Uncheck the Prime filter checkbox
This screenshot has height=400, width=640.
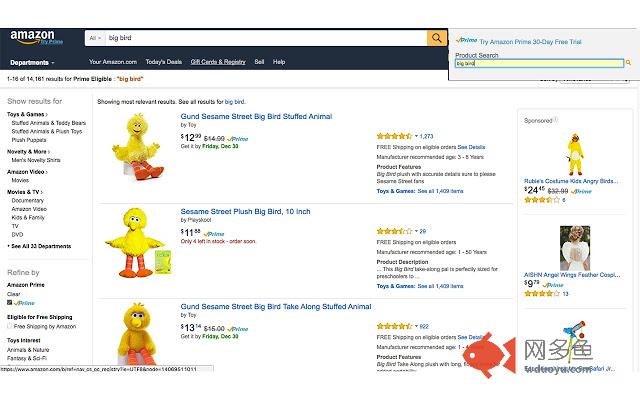pyautogui.click(x=10, y=302)
